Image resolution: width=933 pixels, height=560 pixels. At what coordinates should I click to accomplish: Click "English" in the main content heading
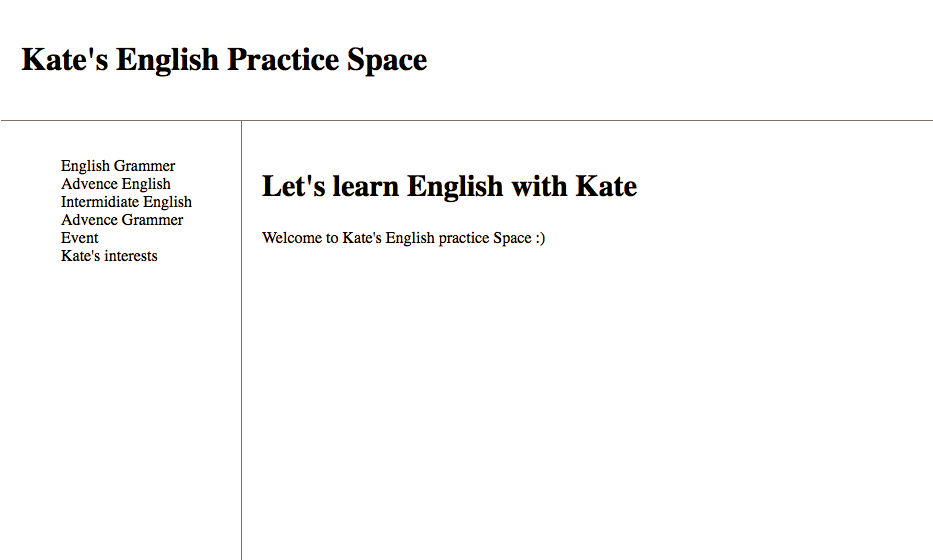[x=455, y=187]
